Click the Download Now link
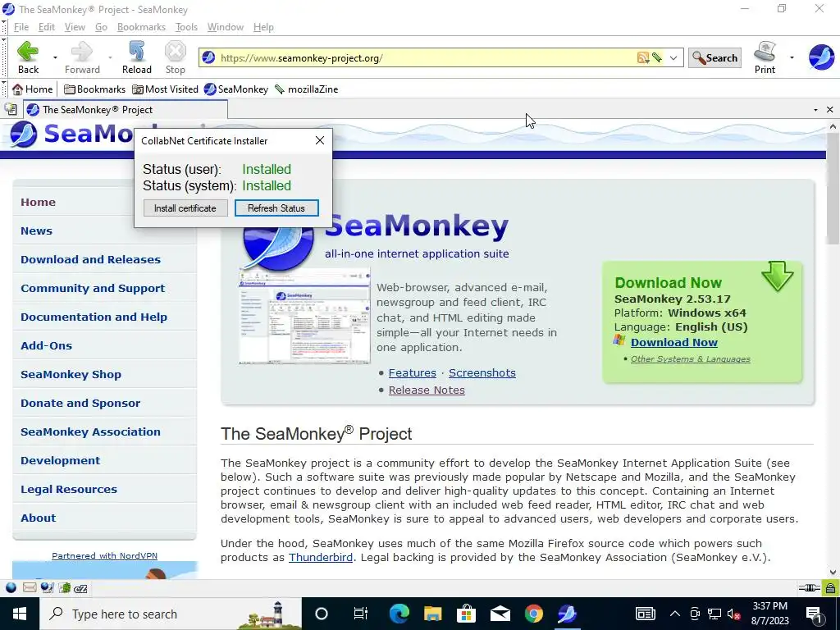 (x=674, y=342)
